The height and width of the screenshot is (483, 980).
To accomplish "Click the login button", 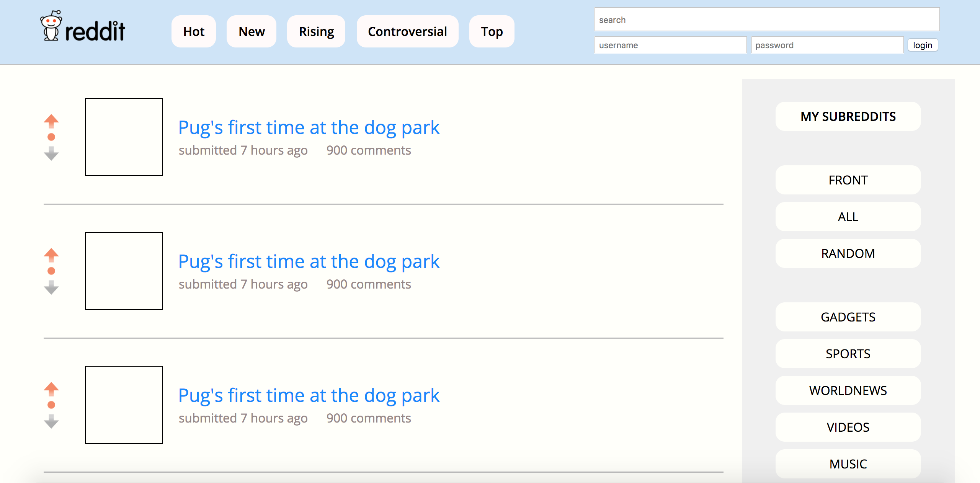I will tap(923, 45).
